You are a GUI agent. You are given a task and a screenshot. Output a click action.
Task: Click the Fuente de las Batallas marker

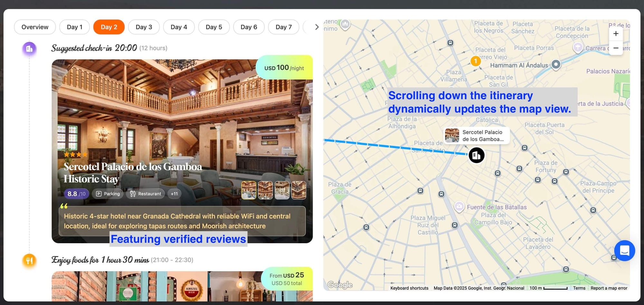(x=459, y=206)
